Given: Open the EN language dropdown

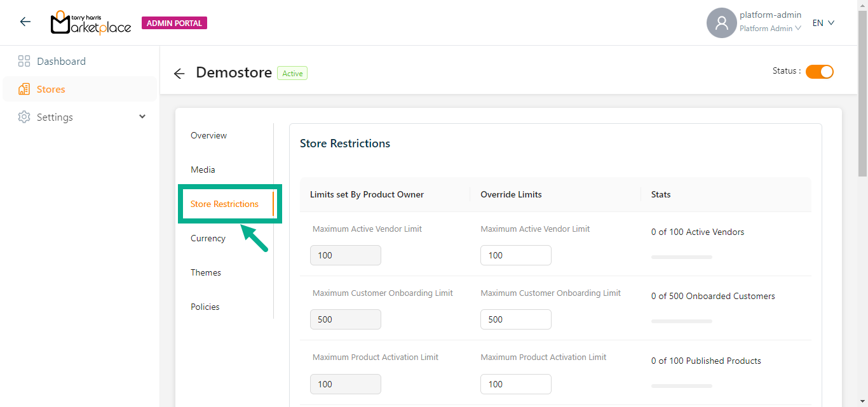Looking at the screenshot, I should coord(823,23).
